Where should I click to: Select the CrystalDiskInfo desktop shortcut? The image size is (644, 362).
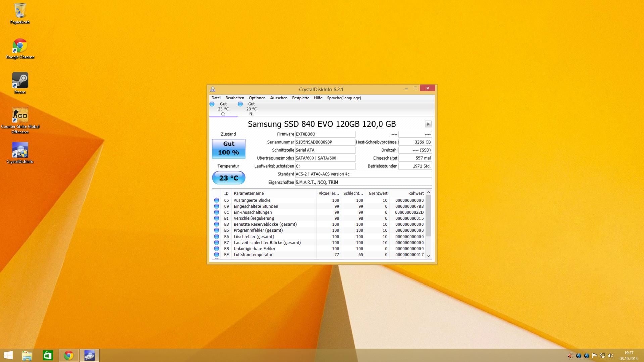coord(20,153)
